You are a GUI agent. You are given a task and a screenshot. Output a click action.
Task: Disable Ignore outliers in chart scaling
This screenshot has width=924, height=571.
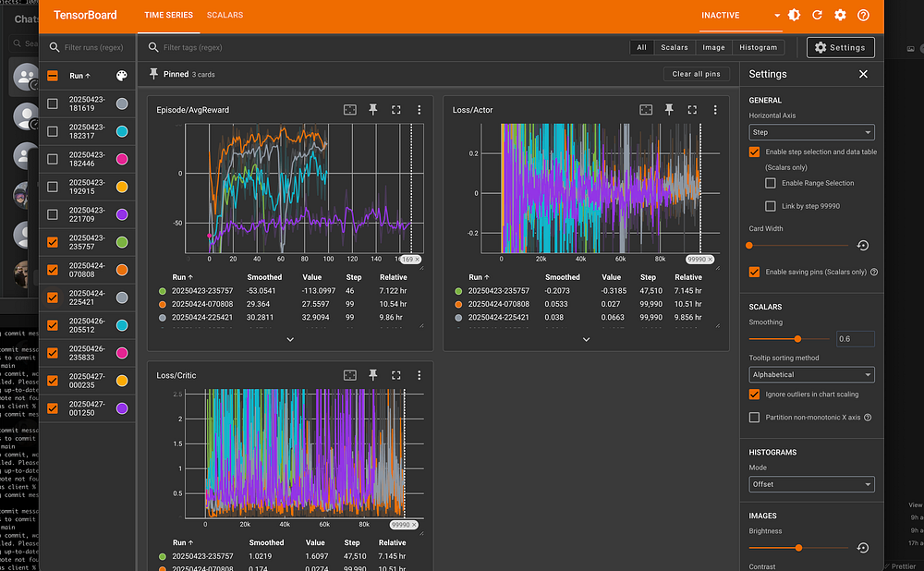click(x=755, y=395)
